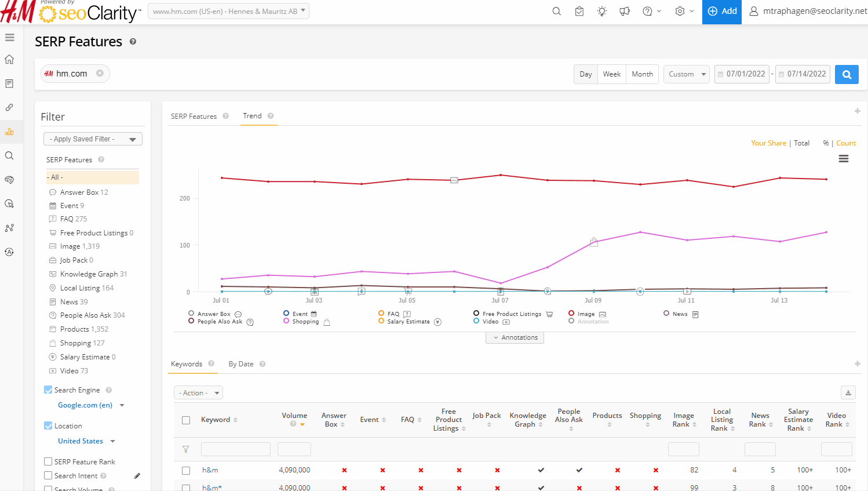Switch chart to Total
868x491 pixels.
pos(802,143)
